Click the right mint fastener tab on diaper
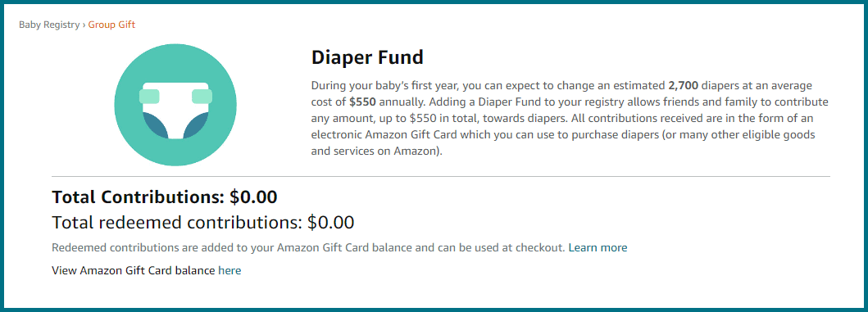868x312 pixels. [202, 97]
